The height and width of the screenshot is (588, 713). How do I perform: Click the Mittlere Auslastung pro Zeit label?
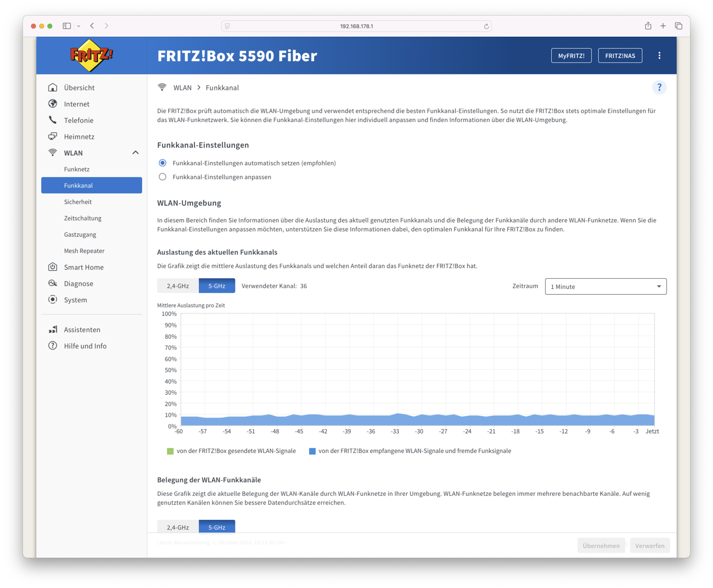pyautogui.click(x=191, y=305)
